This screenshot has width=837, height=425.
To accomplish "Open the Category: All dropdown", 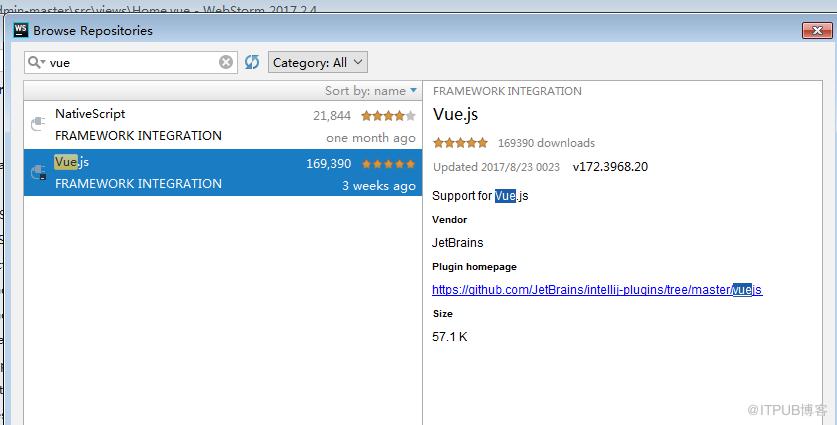I will [x=318, y=62].
